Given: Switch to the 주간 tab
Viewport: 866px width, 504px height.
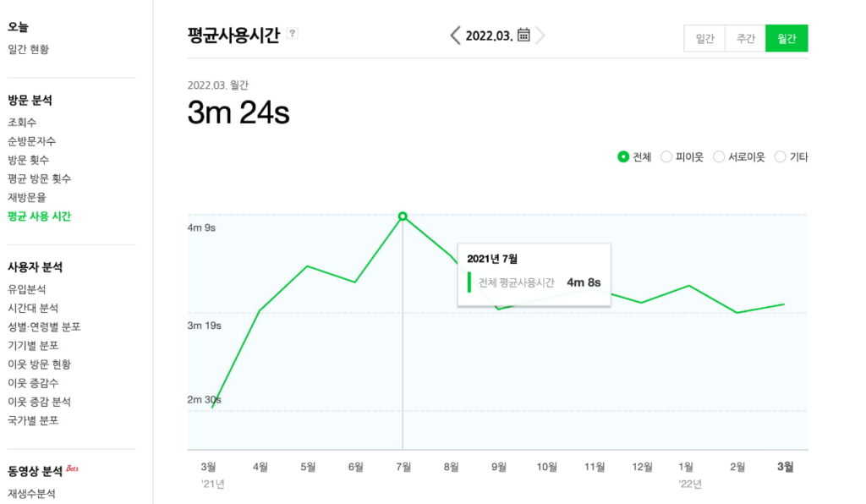Looking at the screenshot, I should [x=745, y=38].
